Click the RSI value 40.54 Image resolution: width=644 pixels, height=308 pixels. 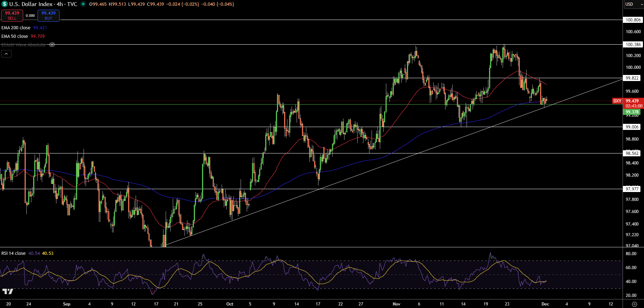point(34,253)
